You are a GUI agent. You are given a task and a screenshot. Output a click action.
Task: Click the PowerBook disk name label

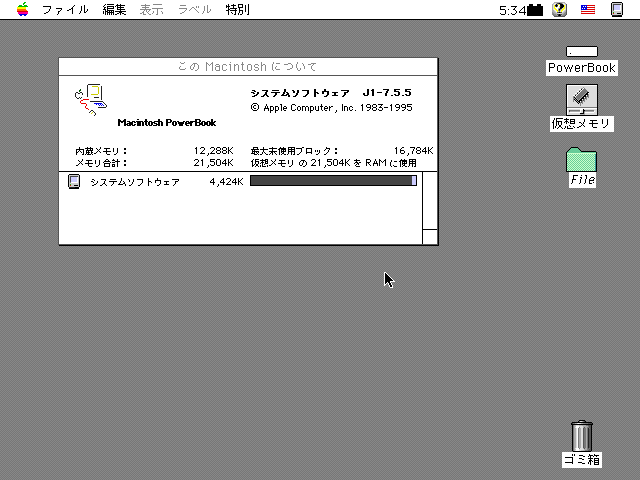coord(582,68)
